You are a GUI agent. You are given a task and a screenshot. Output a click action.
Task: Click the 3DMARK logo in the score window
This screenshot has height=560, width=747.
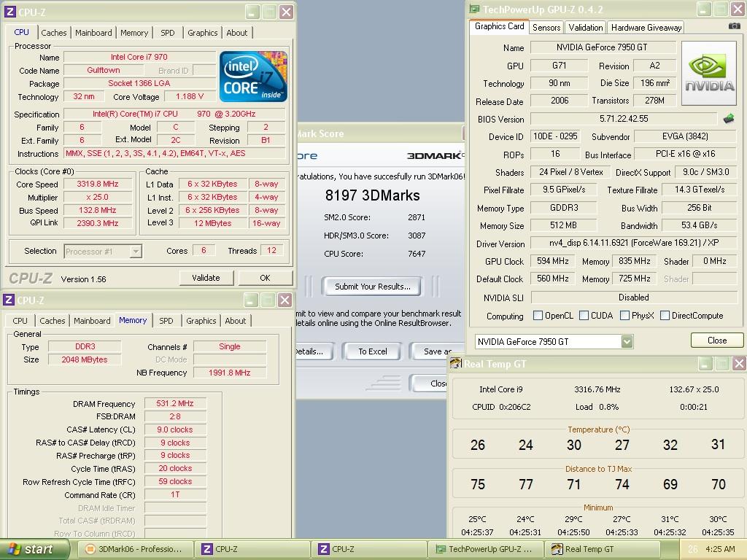[x=436, y=155]
